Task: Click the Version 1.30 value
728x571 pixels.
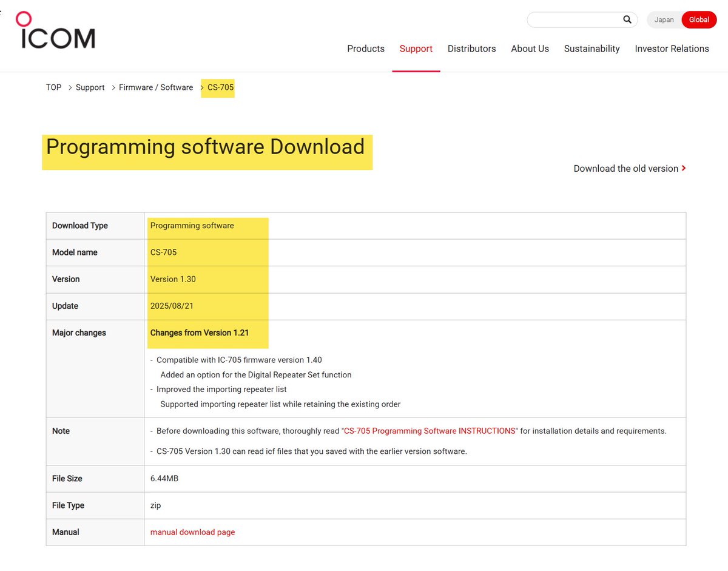Action: (173, 279)
